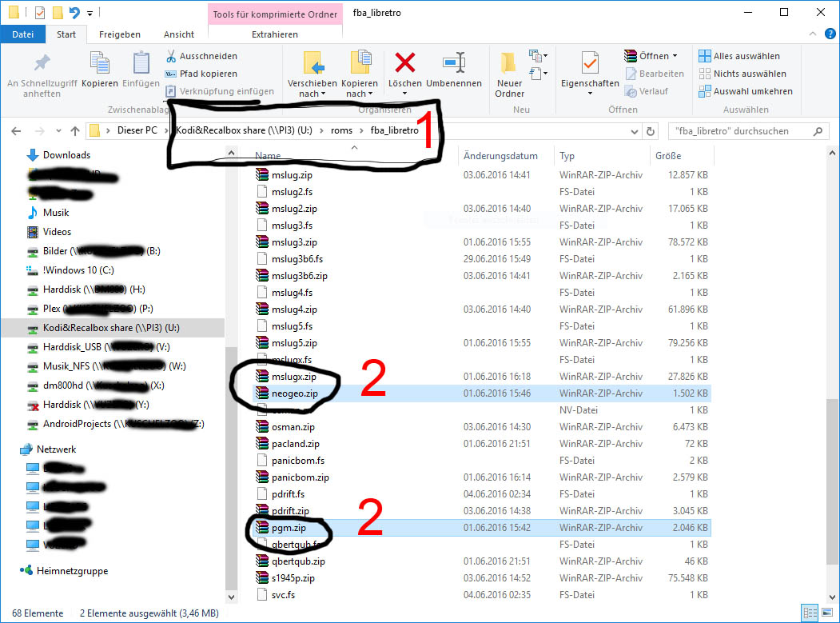Select the mslug3.zip file
Image resolution: width=840 pixels, height=623 pixels.
click(294, 242)
